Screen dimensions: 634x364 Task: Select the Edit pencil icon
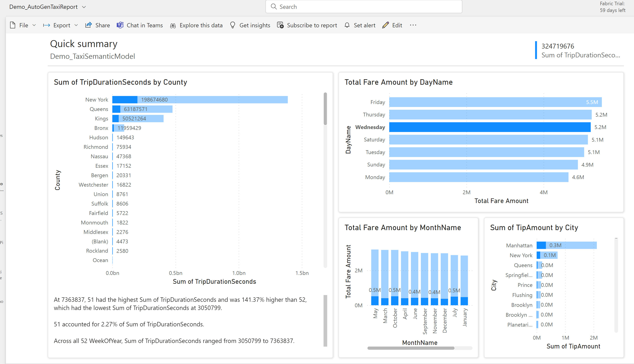click(x=386, y=25)
